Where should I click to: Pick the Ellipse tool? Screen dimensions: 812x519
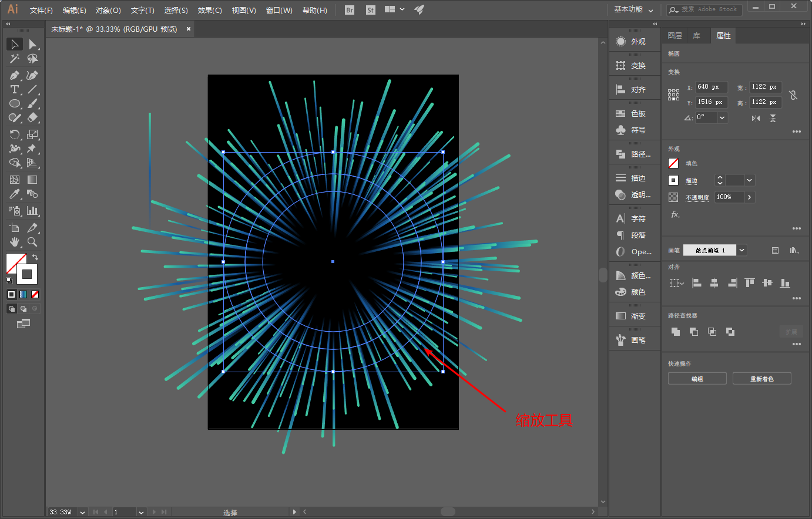pos(14,104)
